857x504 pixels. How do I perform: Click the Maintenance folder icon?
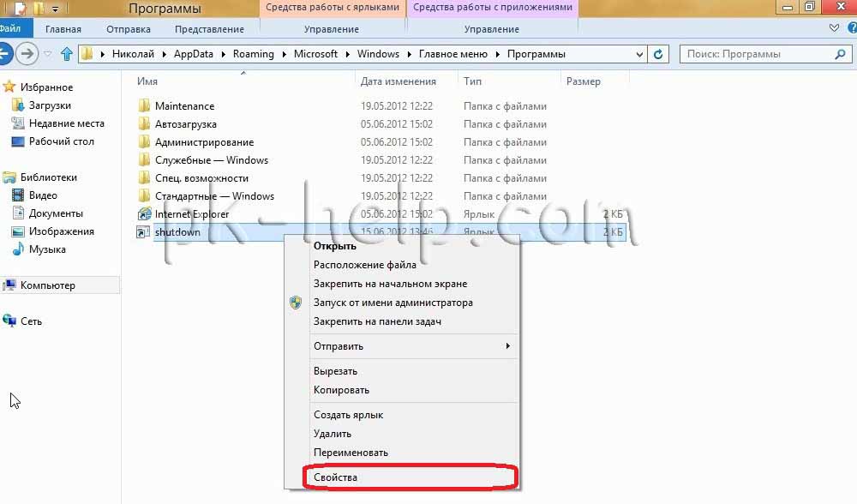coord(144,106)
